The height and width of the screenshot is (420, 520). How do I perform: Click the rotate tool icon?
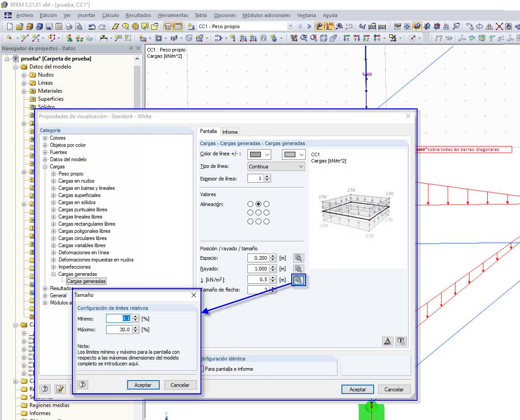click(x=480, y=26)
